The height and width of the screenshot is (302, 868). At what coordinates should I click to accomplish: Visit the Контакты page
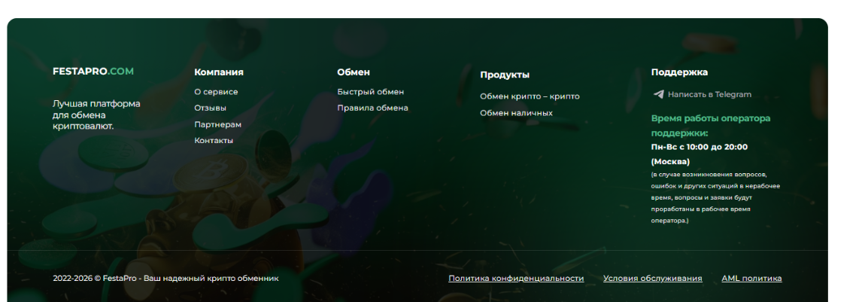pos(214,141)
